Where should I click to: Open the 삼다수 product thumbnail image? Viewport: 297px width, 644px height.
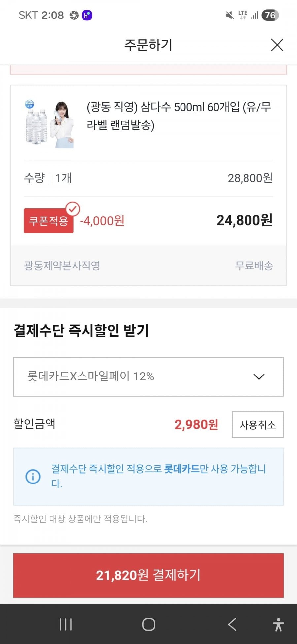[x=49, y=124]
